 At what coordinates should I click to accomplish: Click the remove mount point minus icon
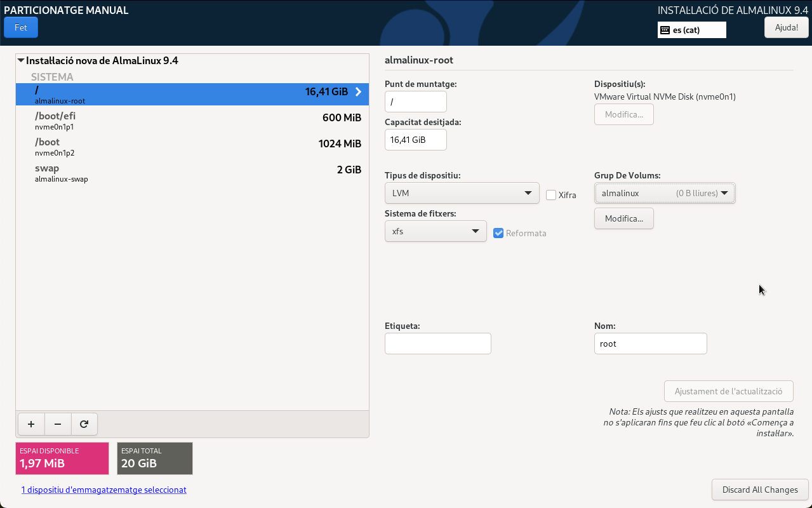coord(58,424)
